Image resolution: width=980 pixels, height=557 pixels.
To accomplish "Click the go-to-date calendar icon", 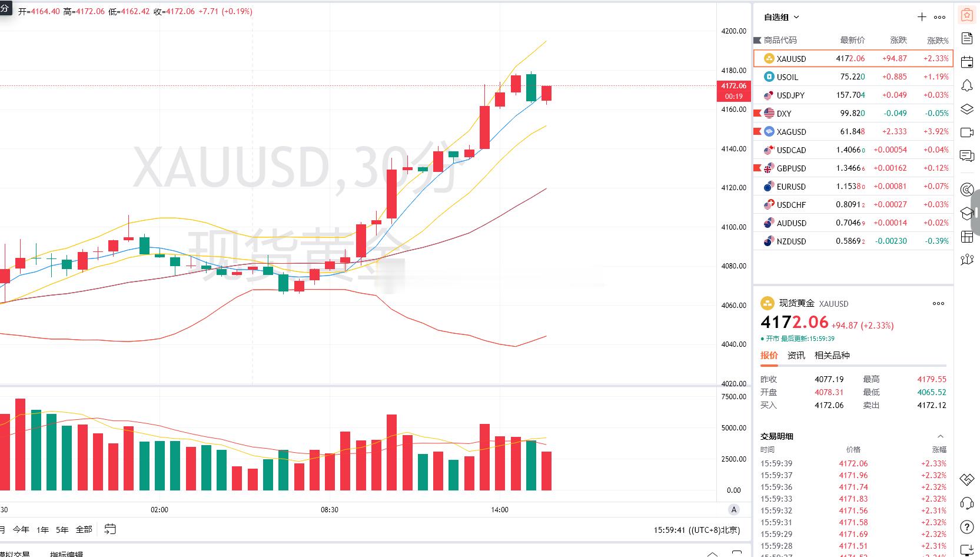I will [x=110, y=529].
